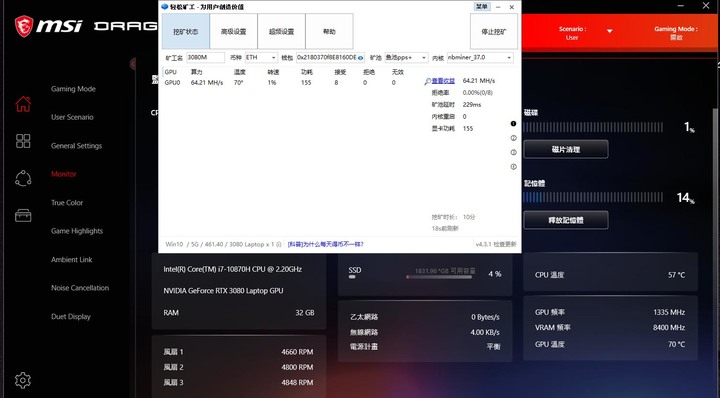
Task: Click the 矿工名 field containing 3080M
Action: click(x=205, y=57)
